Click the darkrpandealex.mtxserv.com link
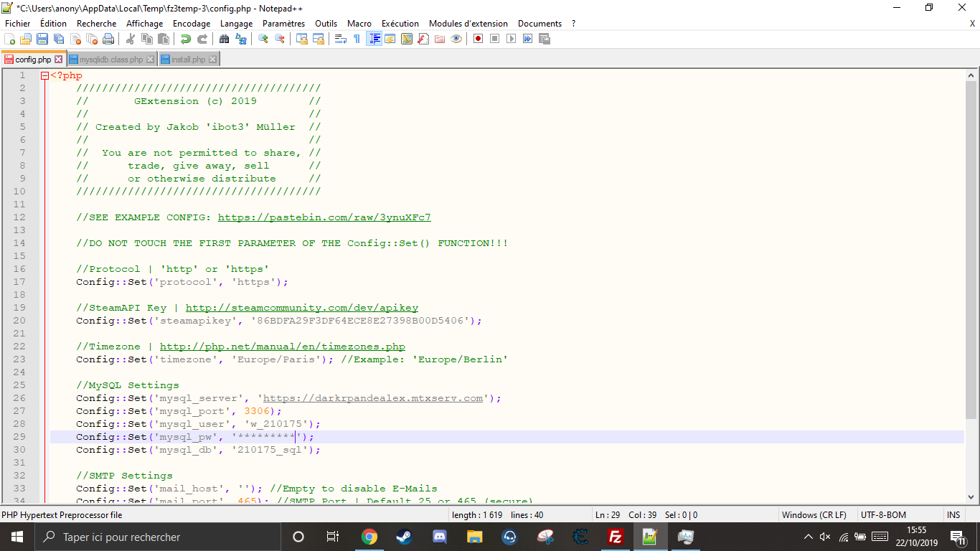 pyautogui.click(x=373, y=398)
